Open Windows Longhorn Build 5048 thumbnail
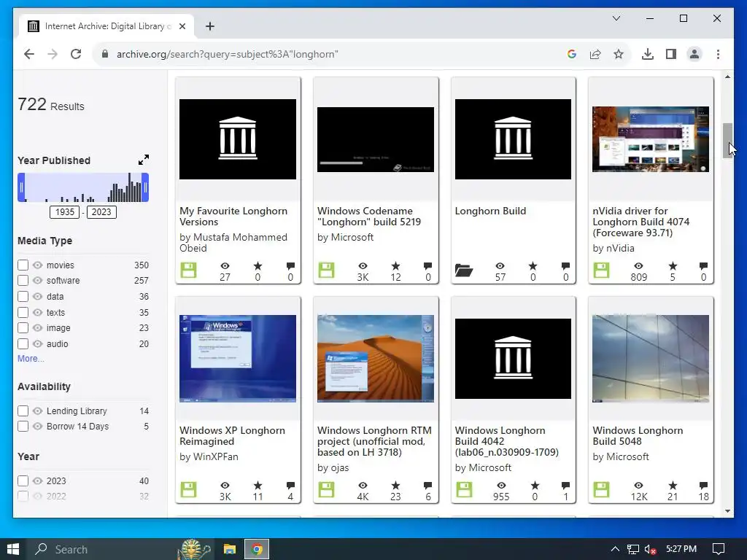This screenshot has height=560, width=747. tap(651, 358)
